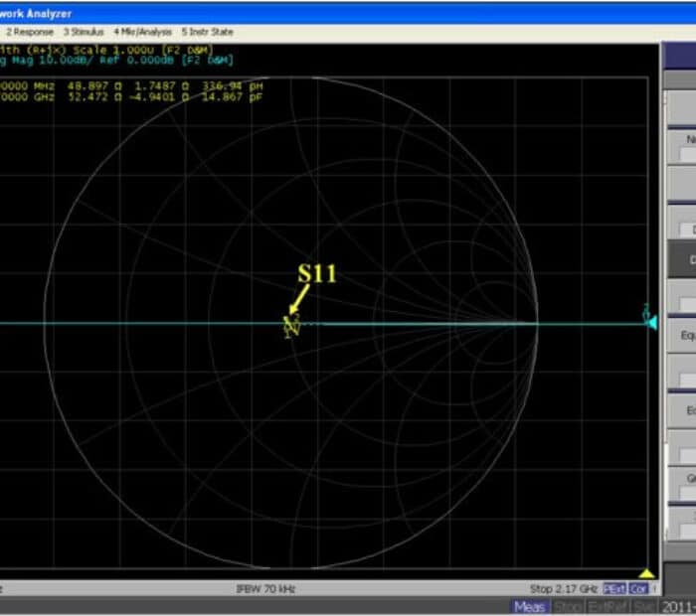
Task: Click the greyed Stop status indicator
Action: pyautogui.click(x=568, y=607)
